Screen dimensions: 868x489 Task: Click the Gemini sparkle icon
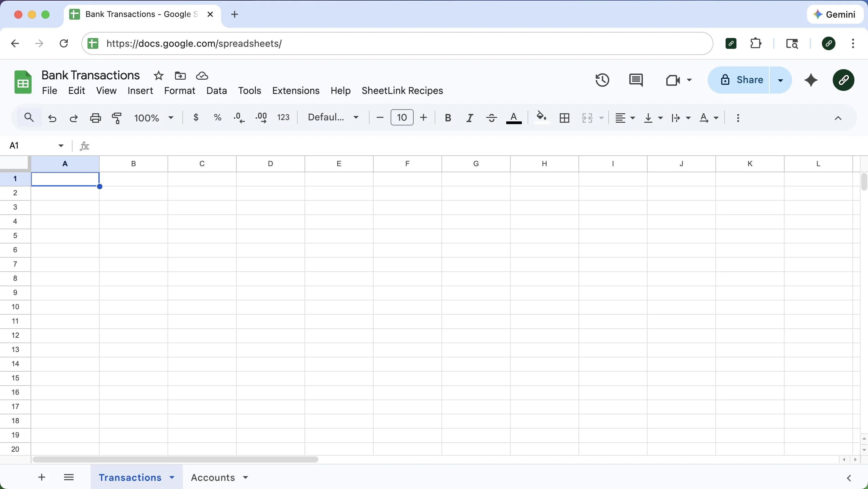(x=811, y=80)
